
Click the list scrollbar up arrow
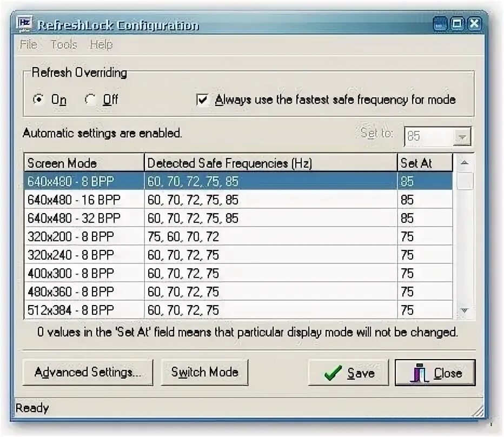465,163
